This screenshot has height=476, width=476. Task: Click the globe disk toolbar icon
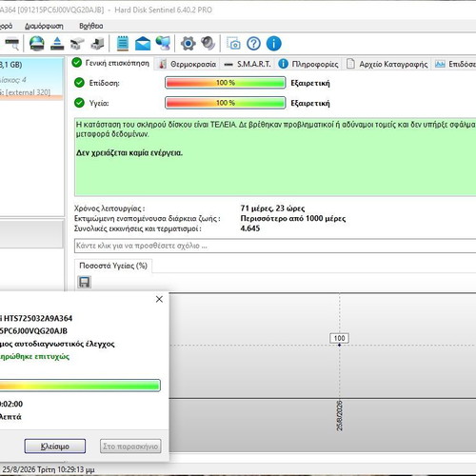37,44
